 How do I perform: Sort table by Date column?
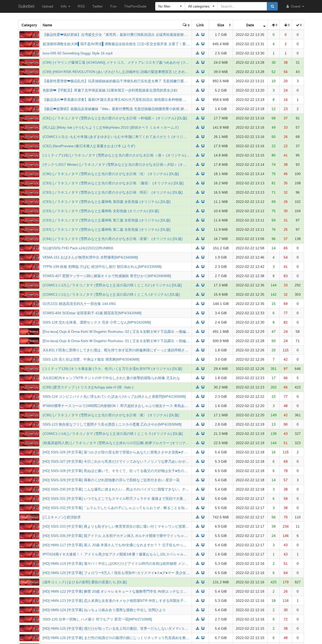[x=250, y=25]
